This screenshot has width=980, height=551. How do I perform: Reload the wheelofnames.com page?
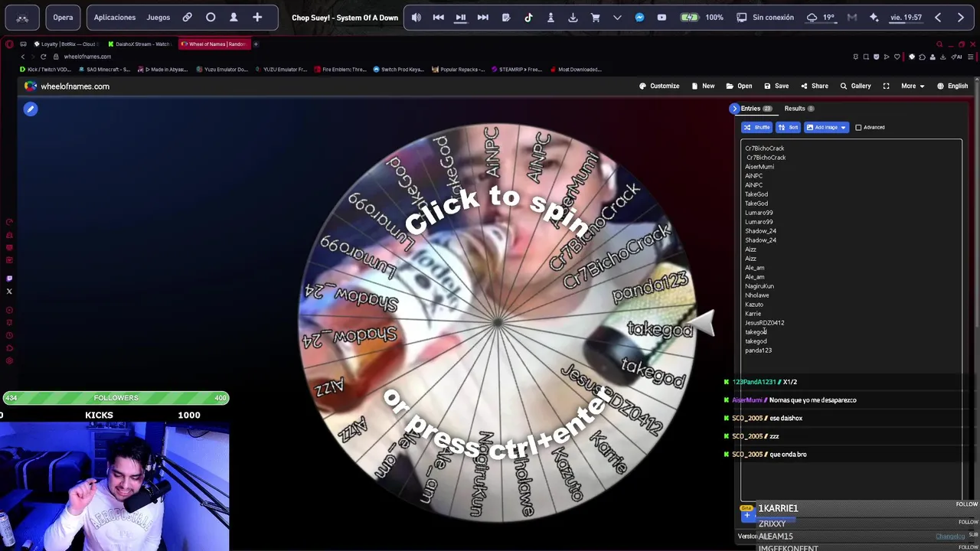click(x=43, y=57)
